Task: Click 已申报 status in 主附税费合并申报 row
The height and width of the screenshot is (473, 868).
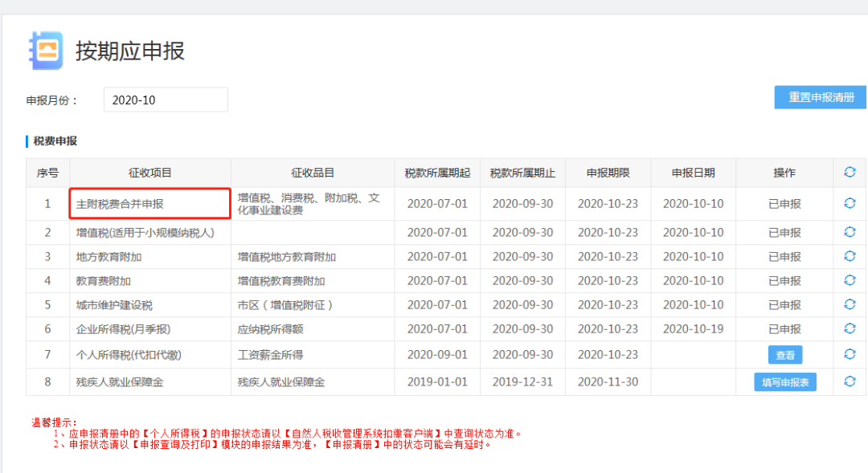Action: [784, 204]
